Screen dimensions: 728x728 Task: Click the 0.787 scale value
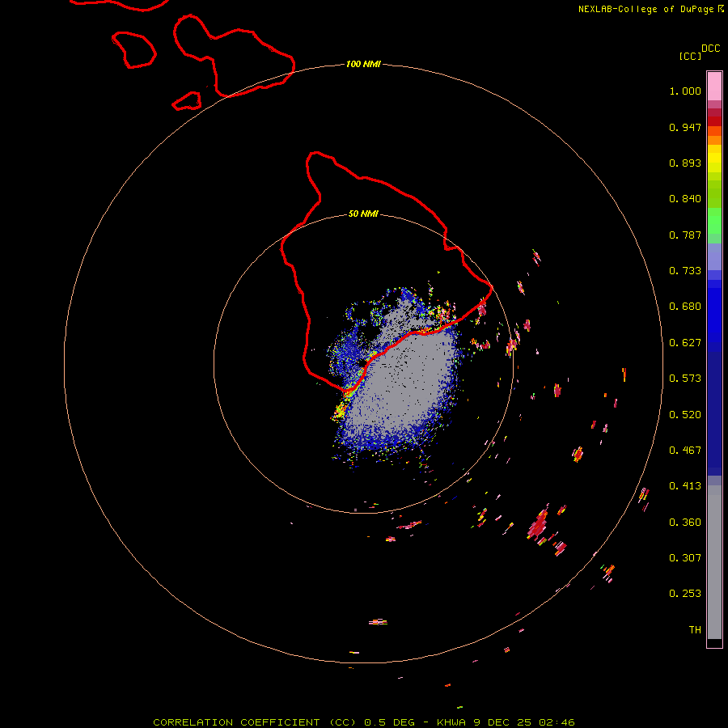click(685, 235)
